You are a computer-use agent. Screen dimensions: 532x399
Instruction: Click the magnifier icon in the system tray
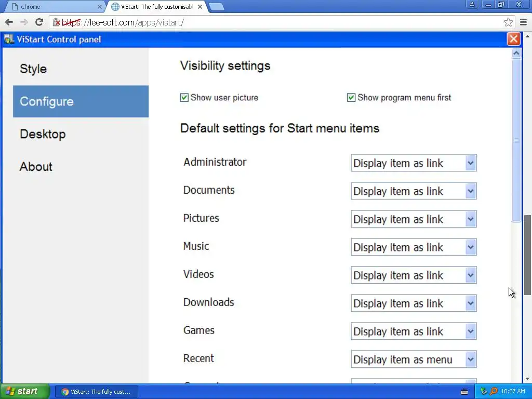pyautogui.click(x=494, y=392)
